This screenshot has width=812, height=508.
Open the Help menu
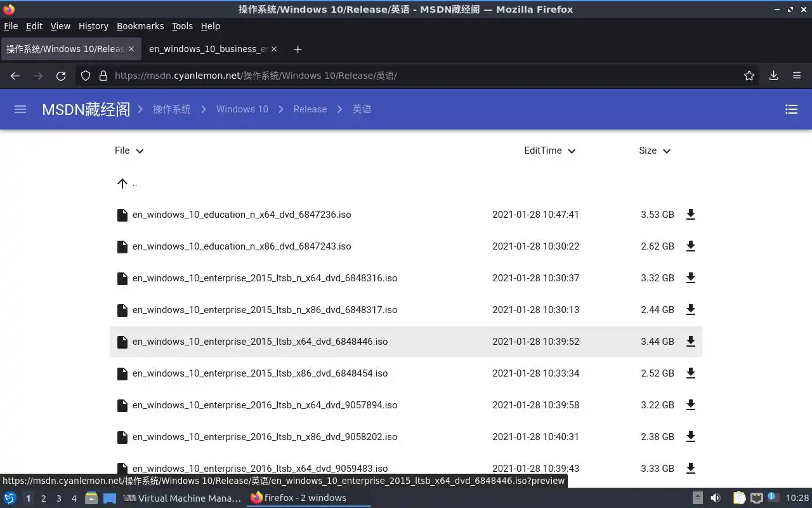pos(210,26)
